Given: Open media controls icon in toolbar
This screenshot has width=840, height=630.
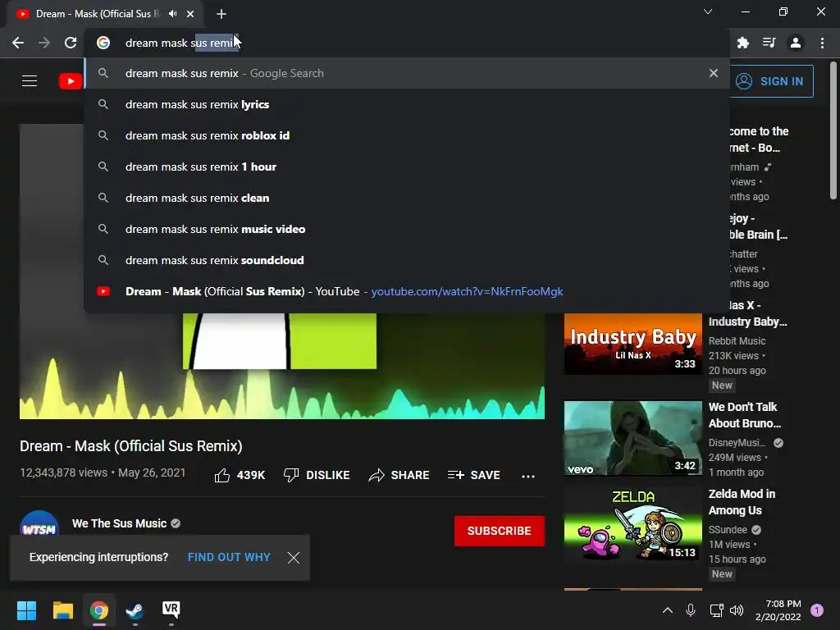Looking at the screenshot, I should click(x=769, y=43).
